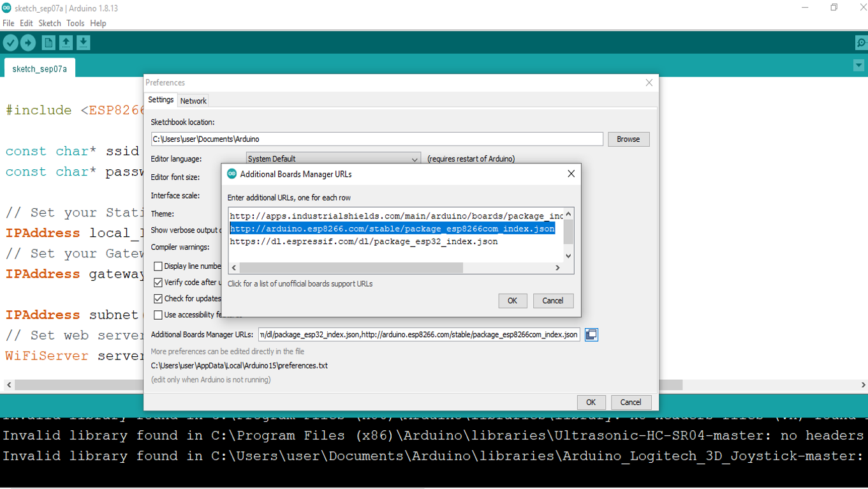The image size is (868, 489).
Task: Click the code editor scroll right arrow
Action: coord(863,385)
